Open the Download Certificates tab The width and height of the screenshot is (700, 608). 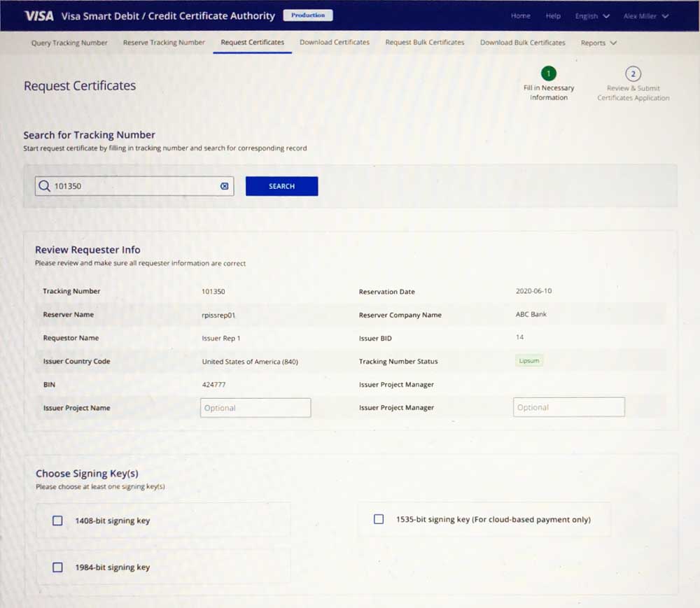(335, 43)
